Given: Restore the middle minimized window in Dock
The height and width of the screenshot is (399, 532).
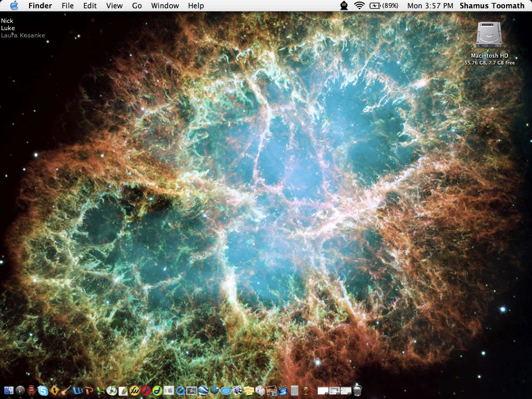Looking at the screenshot, I should point(335,391).
